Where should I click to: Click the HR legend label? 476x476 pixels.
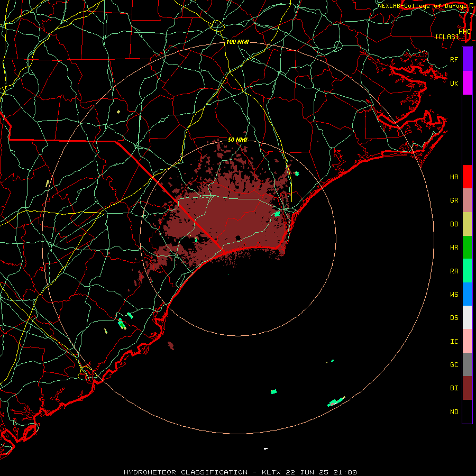454,248
